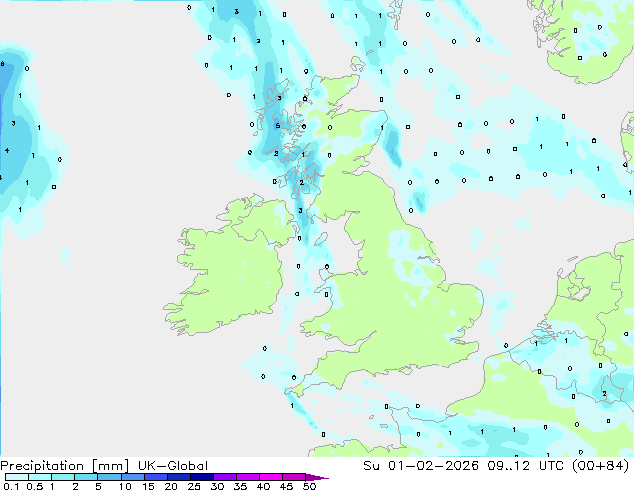Click the 0.1–0.5 mm palest legend swatch
The width and height of the screenshot is (634, 490).
17,477
